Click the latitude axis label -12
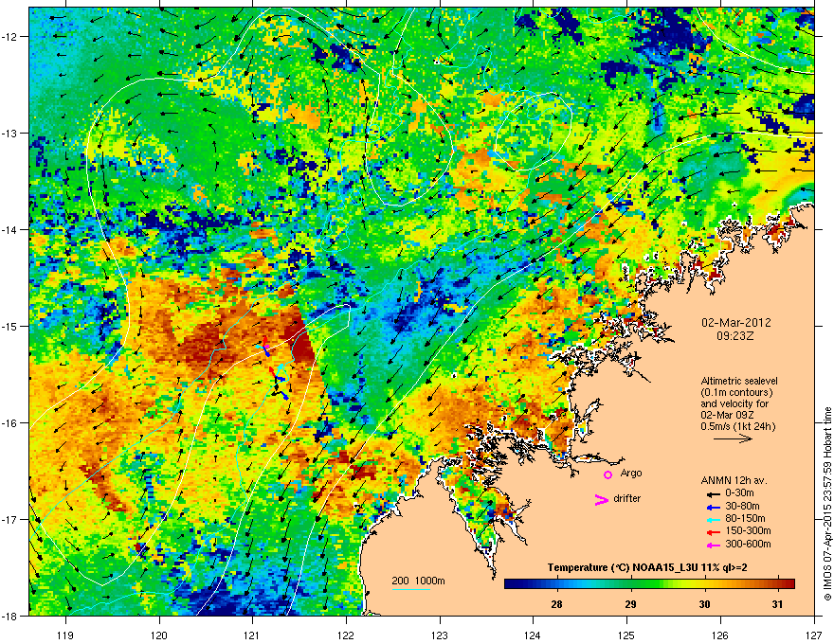This screenshot has width=834, height=644. coord(10,37)
